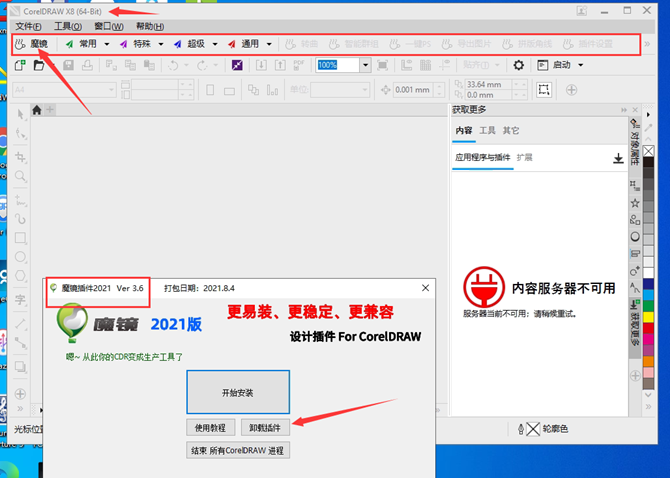Screen dimensions: 670x478
Task: Select the Crop tool in toolbox
Action: tap(20, 157)
